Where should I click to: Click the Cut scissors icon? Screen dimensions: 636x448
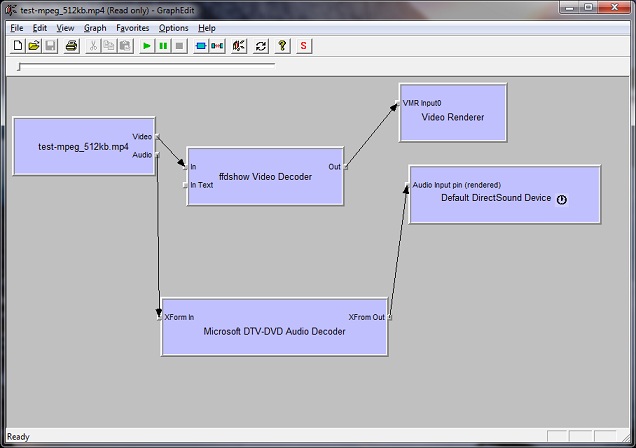pyautogui.click(x=93, y=46)
